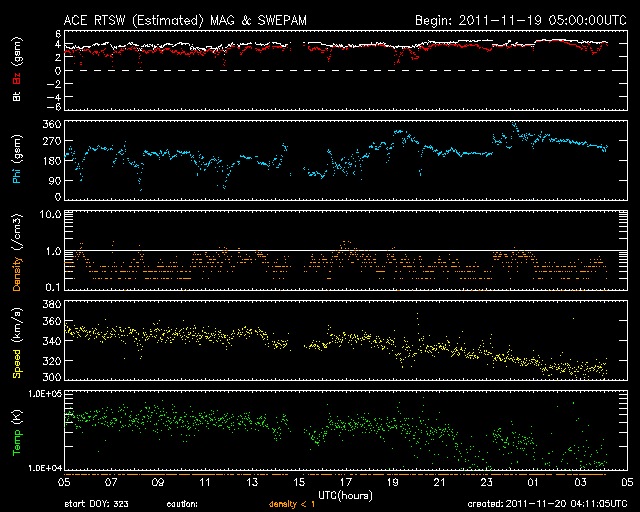Click the '19' hour tick label
This screenshot has height=512, width=640.
[393, 482]
